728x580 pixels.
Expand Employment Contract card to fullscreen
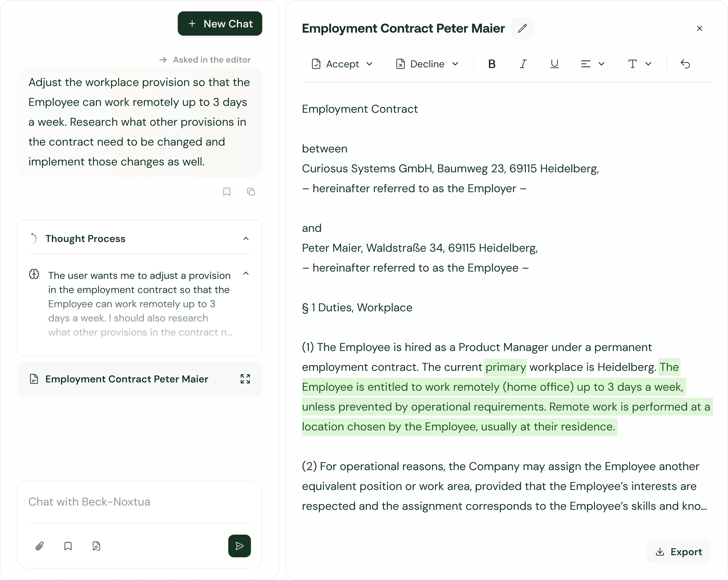245,379
